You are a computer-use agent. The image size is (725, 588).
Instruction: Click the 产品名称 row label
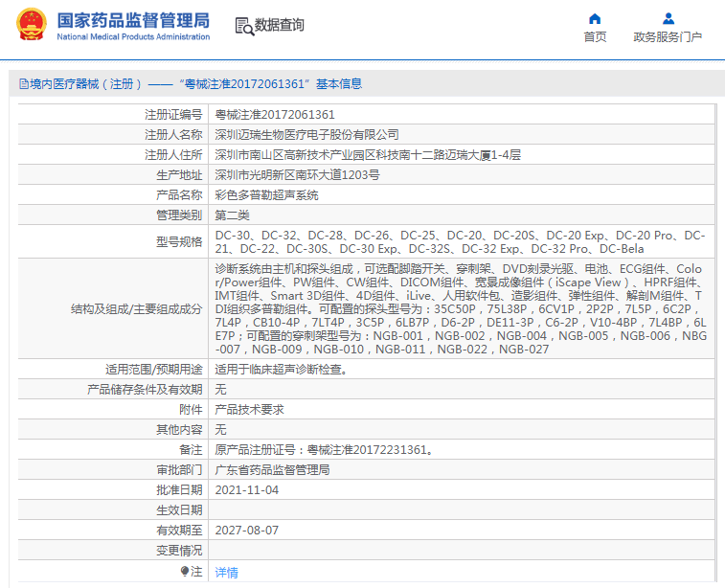coord(179,195)
